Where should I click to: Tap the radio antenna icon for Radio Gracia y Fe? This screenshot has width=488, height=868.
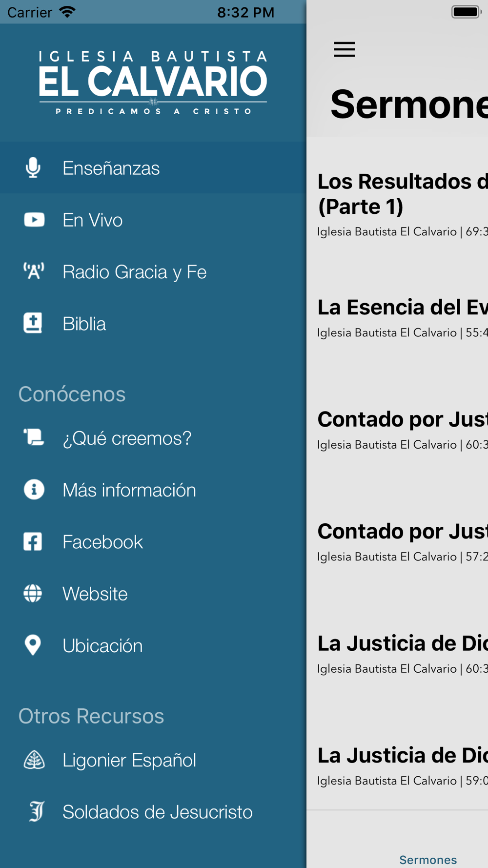(x=34, y=271)
